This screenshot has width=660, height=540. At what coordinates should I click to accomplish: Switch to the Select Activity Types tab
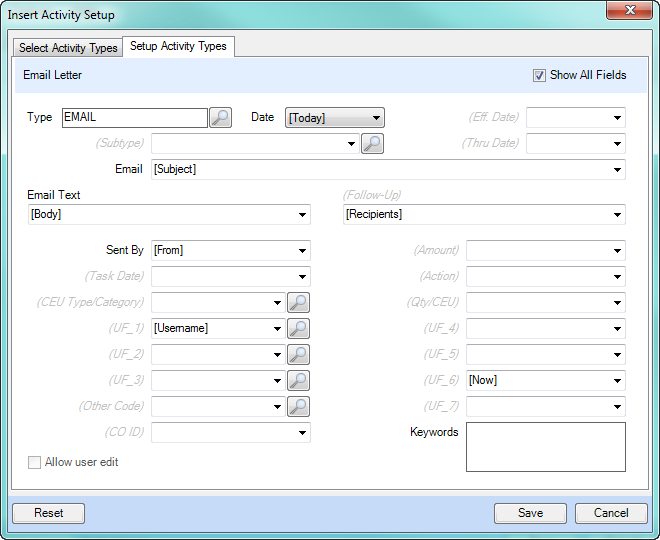coord(68,48)
